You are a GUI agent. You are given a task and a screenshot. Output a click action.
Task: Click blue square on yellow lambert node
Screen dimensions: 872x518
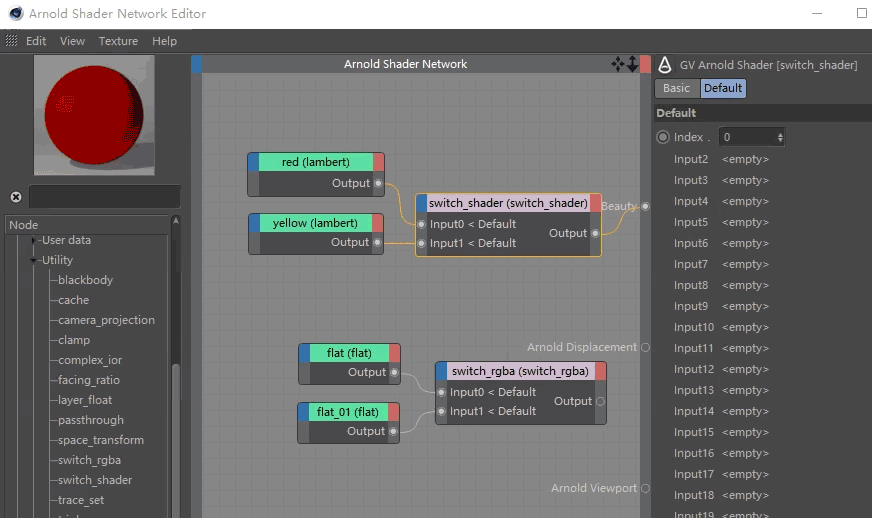[x=255, y=223]
